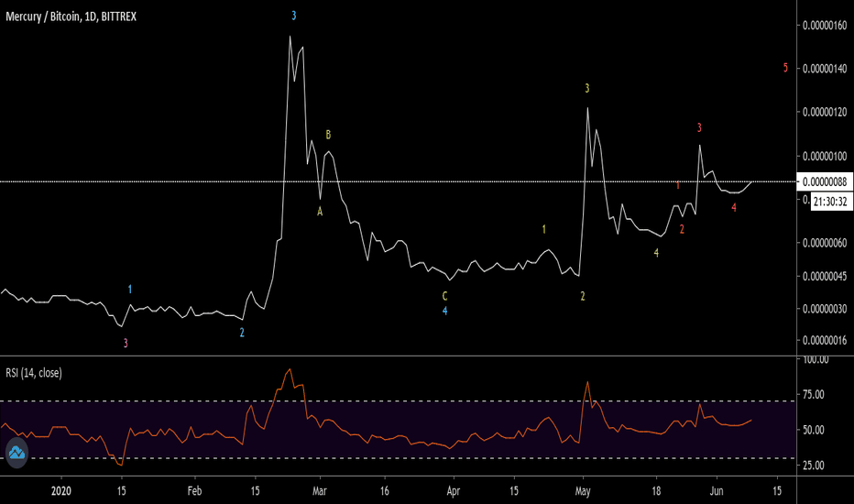Viewport: 854px width, 504px height.
Task: Select the yellow wave A label
Action: [x=320, y=212]
